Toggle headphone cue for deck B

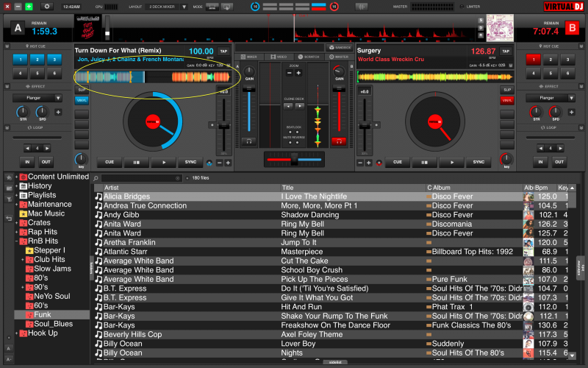pyautogui.click(x=339, y=141)
